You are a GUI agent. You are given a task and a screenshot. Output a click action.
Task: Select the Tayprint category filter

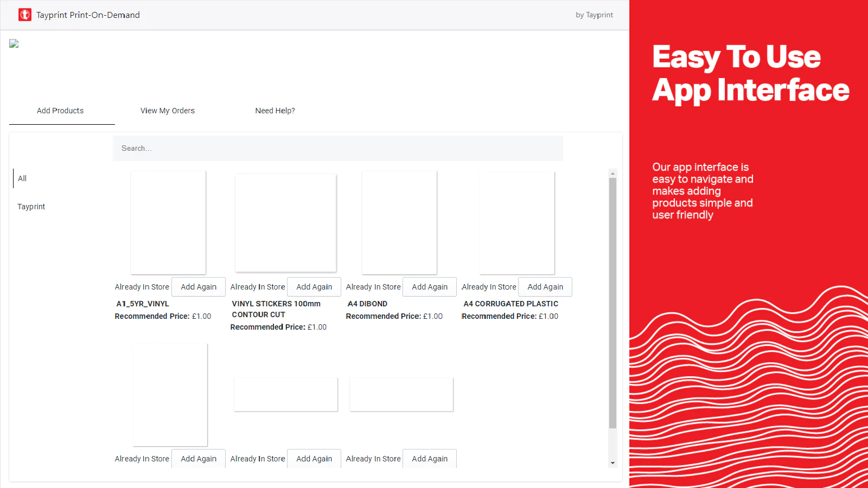click(31, 207)
